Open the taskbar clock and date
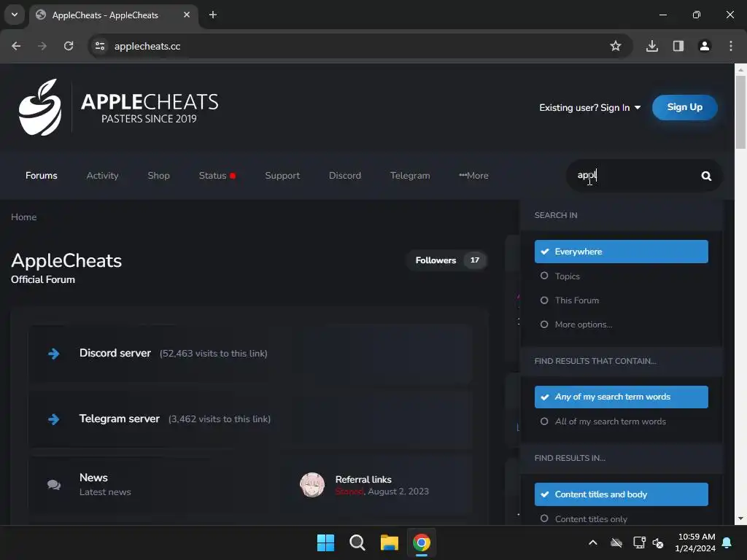Viewport: 747px width, 560px height. click(x=696, y=542)
